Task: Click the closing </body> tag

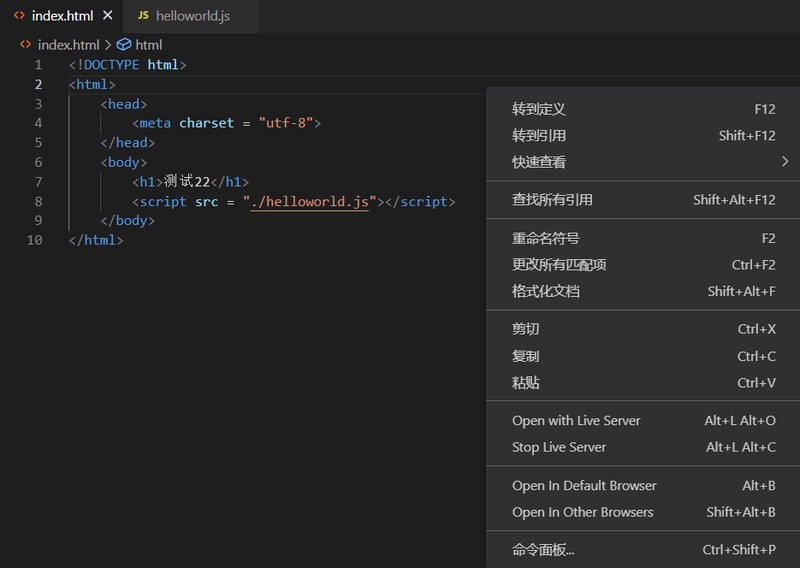Action: (x=128, y=220)
